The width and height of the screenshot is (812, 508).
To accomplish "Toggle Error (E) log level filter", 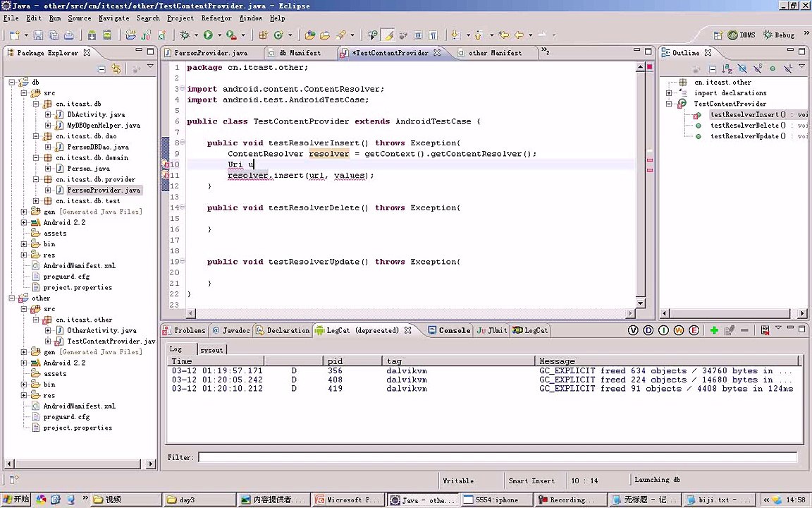I will tap(694, 330).
